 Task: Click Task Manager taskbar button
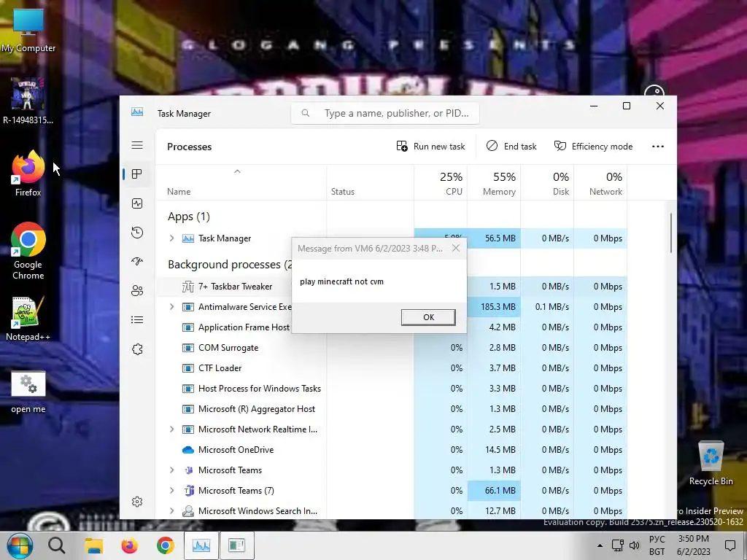click(201, 545)
